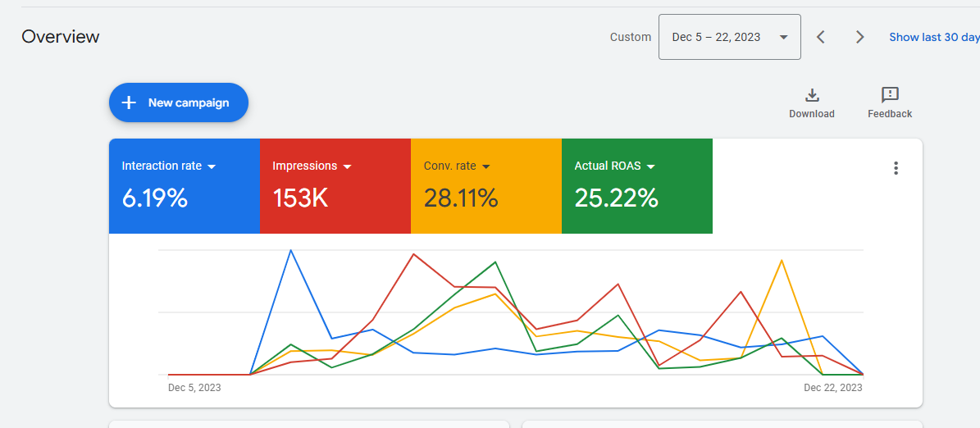Open the date range dropdown Dec 5 – 22, 2023
Image resolution: width=980 pixels, height=428 pixels.
(x=729, y=37)
